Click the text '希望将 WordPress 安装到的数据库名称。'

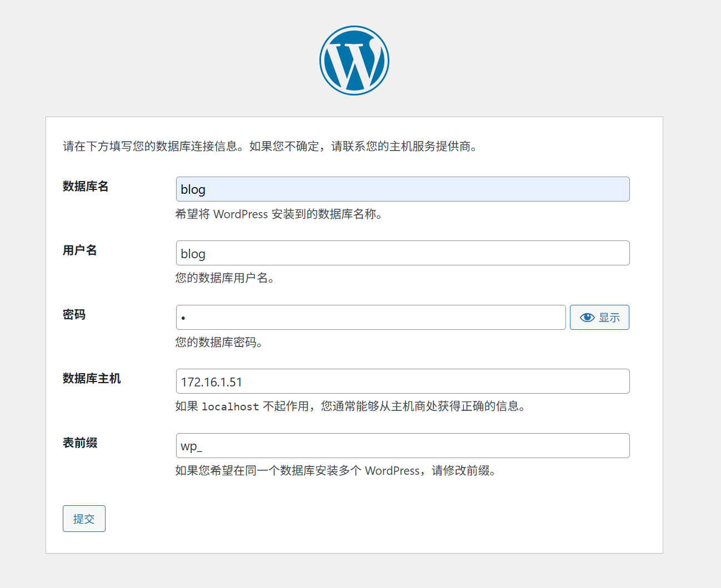point(279,214)
